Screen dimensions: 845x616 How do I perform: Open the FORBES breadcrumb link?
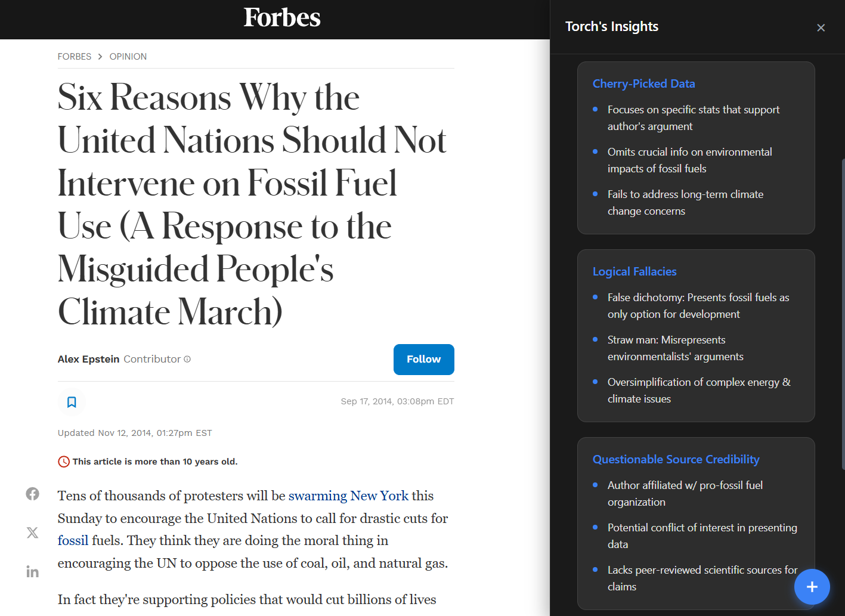75,57
